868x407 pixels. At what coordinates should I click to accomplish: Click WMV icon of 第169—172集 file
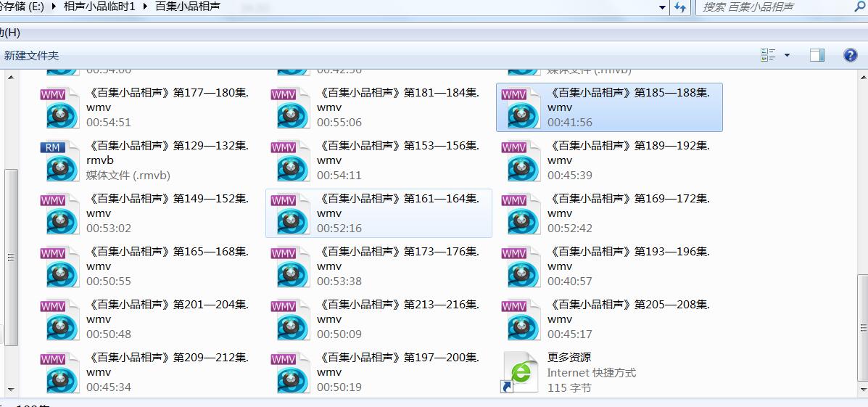[x=522, y=214]
